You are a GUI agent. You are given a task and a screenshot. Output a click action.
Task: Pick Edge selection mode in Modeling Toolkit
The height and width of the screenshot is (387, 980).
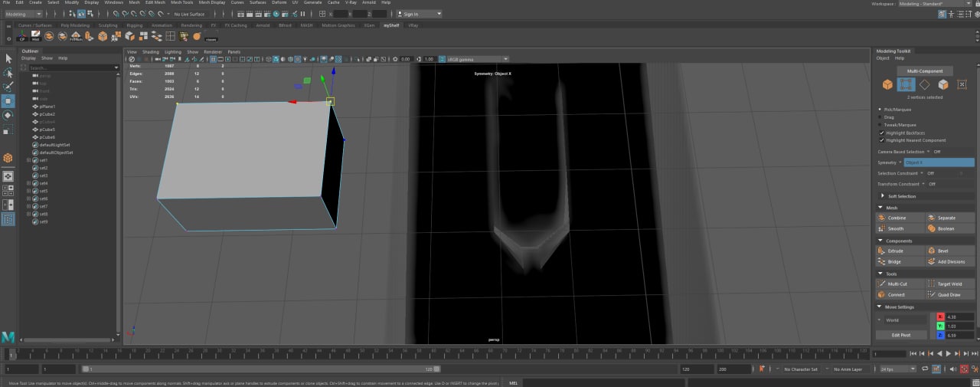[924, 84]
